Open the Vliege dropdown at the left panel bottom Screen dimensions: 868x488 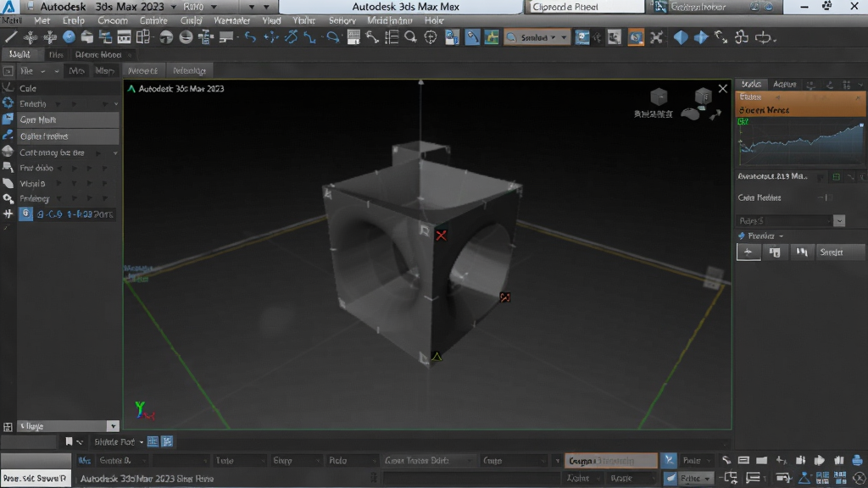(x=68, y=426)
